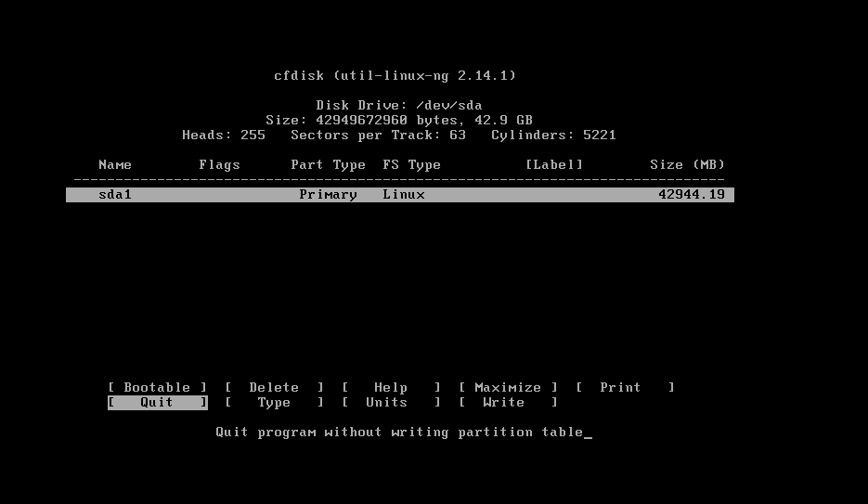Click the Name column header
Viewport: 868px width, 504px height.
pos(115,165)
